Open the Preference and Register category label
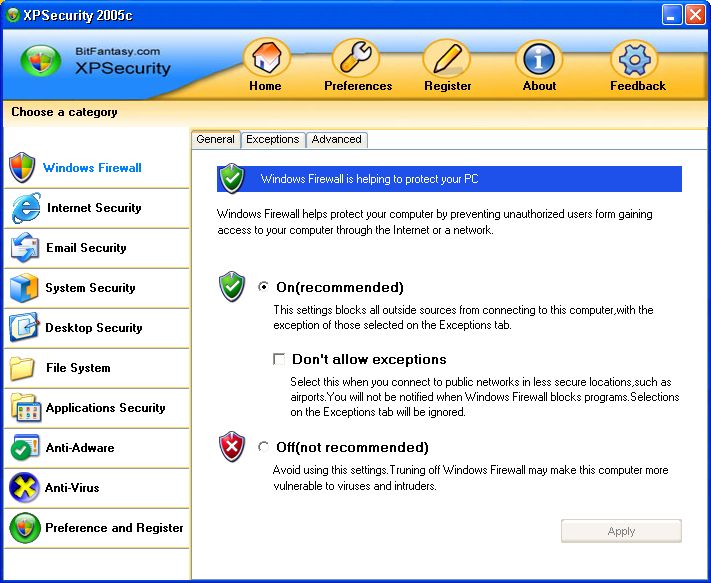Viewport: 711px width, 583px height. click(114, 528)
